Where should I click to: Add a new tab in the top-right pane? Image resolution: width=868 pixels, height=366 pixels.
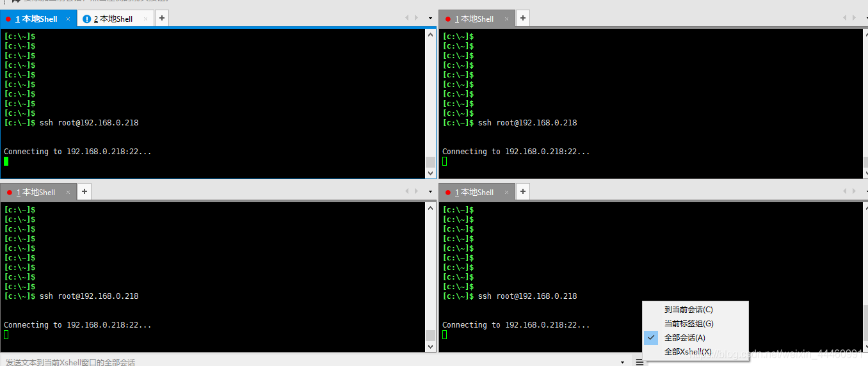[x=523, y=19]
